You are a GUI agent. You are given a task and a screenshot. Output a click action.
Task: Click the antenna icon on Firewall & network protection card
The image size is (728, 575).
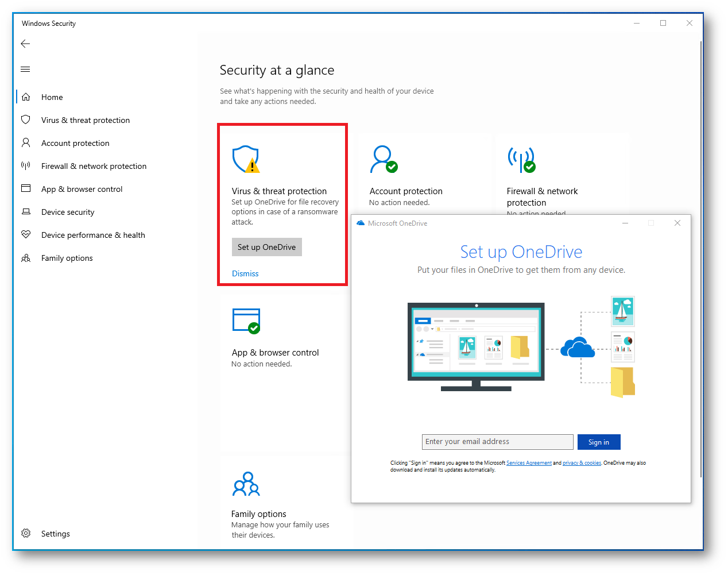click(x=521, y=159)
